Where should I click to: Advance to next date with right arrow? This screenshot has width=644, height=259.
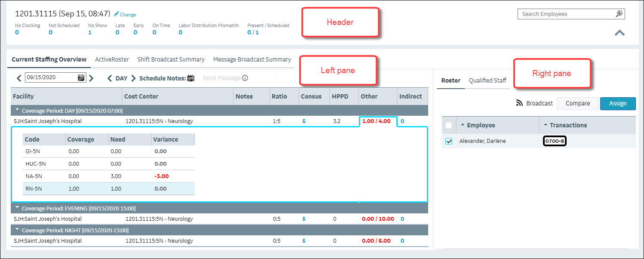91,78
